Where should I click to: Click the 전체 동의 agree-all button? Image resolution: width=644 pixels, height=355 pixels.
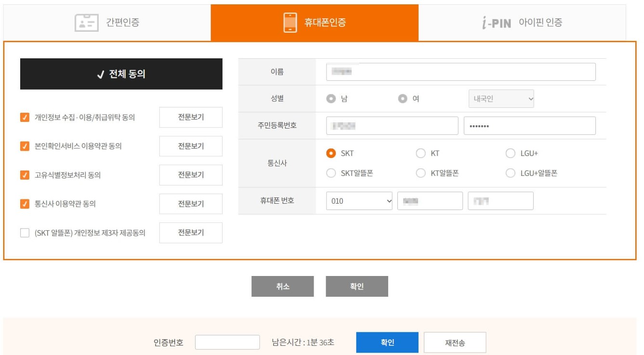[121, 74]
